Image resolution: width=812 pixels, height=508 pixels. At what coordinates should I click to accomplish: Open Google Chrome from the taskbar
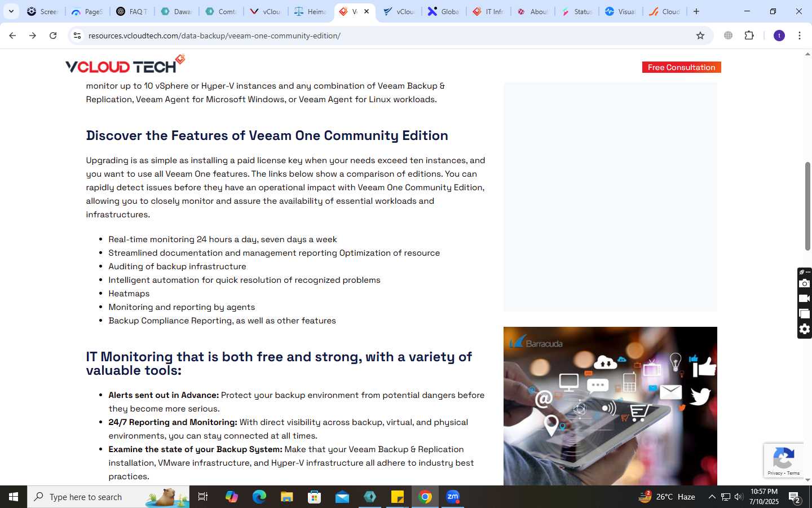(425, 497)
